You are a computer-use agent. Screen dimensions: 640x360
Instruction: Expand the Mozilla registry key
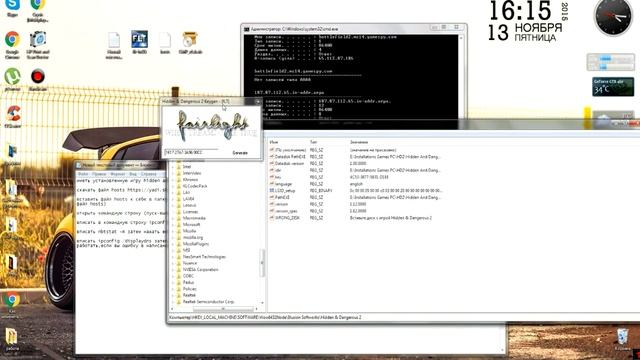[x=173, y=231]
